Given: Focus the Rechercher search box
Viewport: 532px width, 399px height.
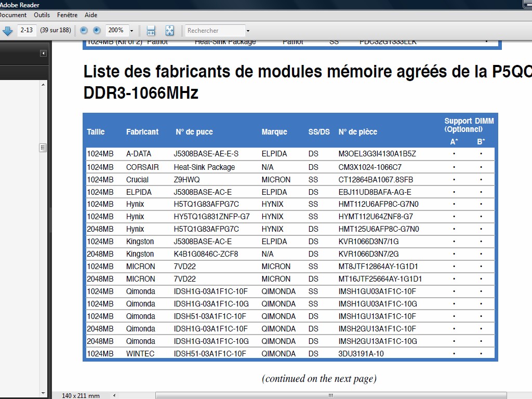Looking at the screenshot, I should 215,31.
